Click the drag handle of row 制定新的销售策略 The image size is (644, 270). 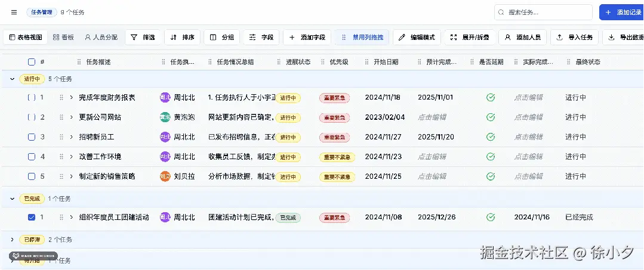pos(61,176)
